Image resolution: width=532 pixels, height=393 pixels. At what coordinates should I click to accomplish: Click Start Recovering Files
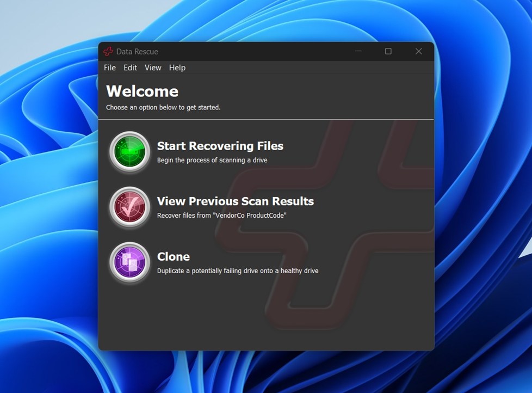pos(220,146)
